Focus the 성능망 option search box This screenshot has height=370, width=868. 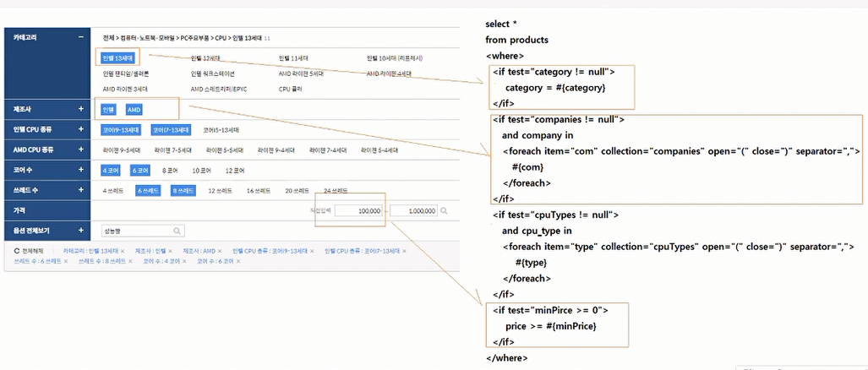click(x=143, y=231)
